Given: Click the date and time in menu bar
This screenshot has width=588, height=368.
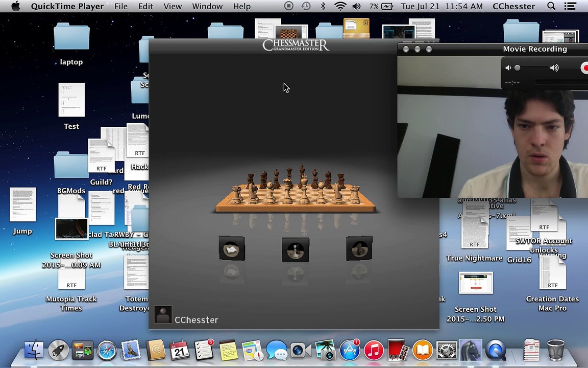Looking at the screenshot, I should click(x=442, y=6).
